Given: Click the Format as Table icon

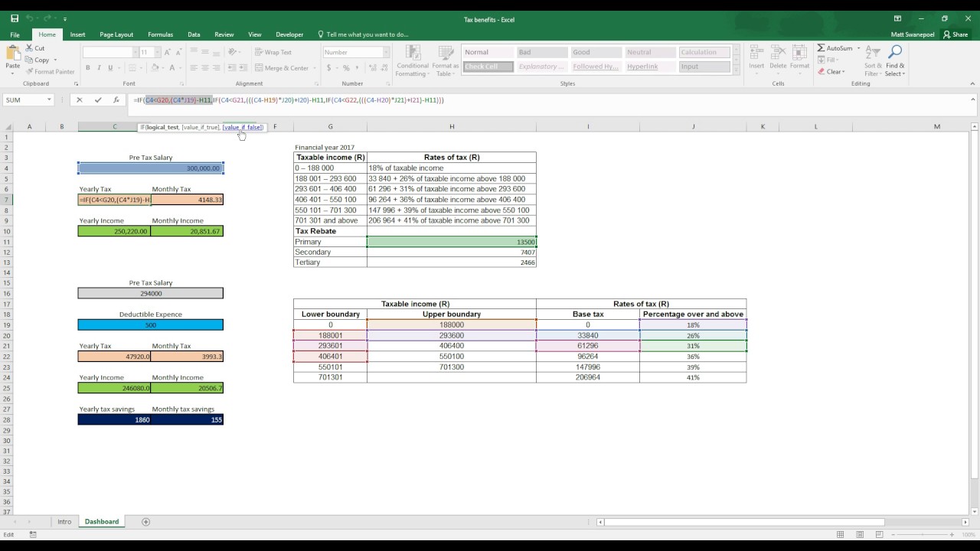Looking at the screenshot, I should click(x=446, y=54).
